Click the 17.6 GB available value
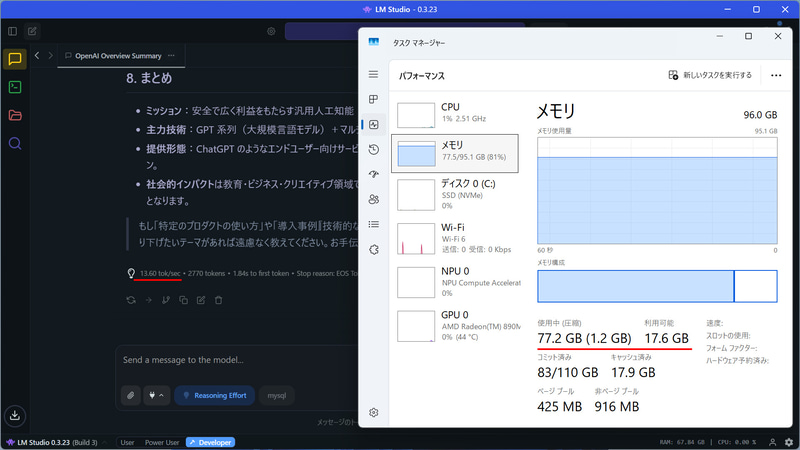The height and width of the screenshot is (450, 800). coord(666,338)
